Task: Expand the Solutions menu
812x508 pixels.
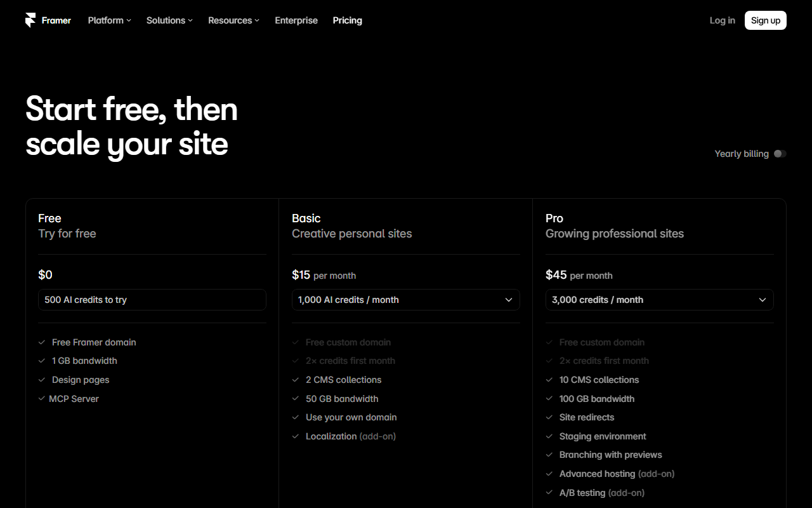Action: click(x=169, y=20)
